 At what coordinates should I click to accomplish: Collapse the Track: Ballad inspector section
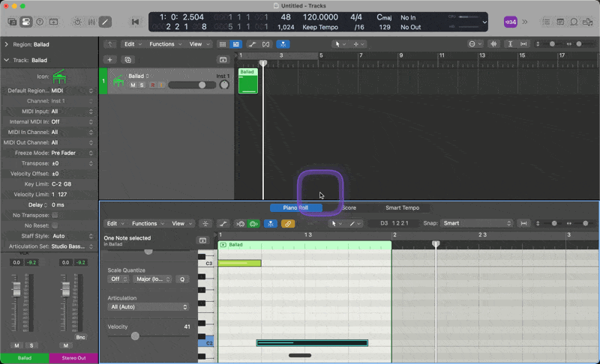[x=6, y=60]
